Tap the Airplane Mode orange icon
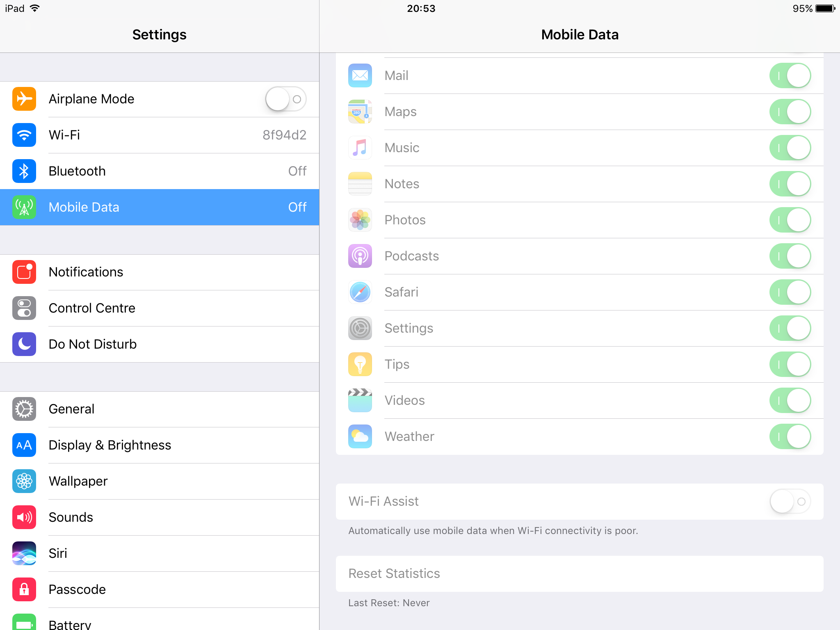The height and width of the screenshot is (630, 840). click(x=24, y=99)
